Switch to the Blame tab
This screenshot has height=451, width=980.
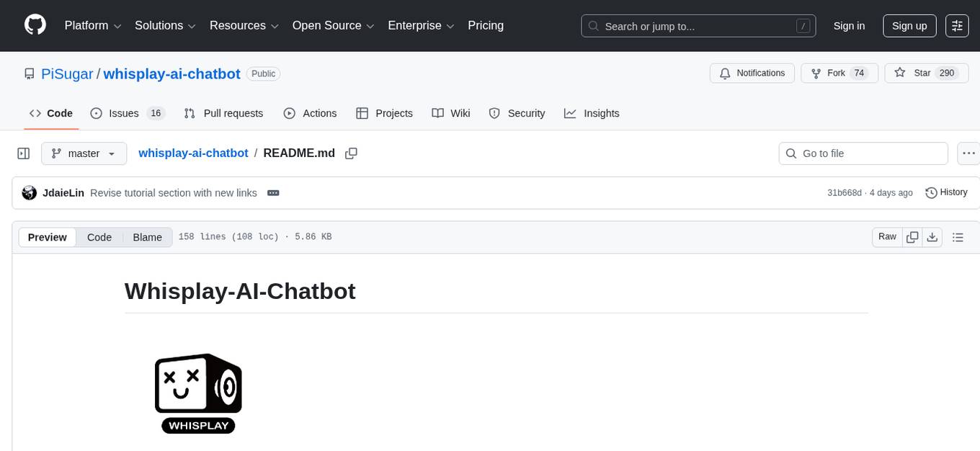pos(147,237)
